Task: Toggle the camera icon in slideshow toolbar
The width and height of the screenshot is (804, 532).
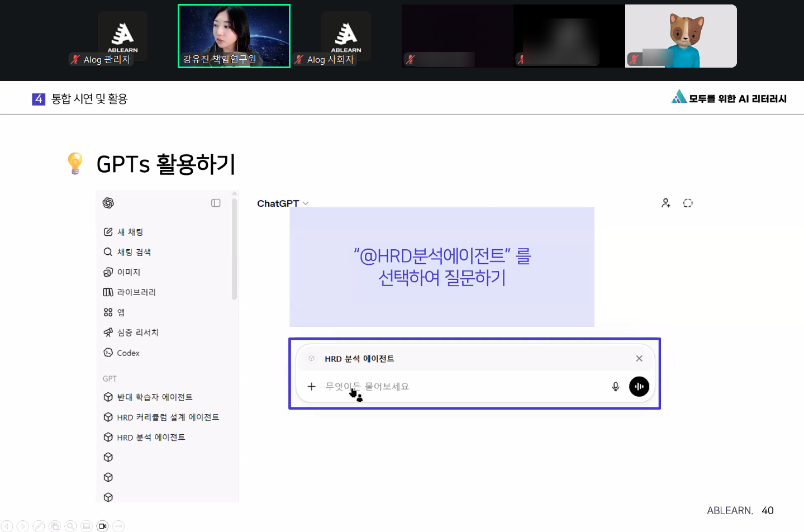Action: (x=102, y=526)
